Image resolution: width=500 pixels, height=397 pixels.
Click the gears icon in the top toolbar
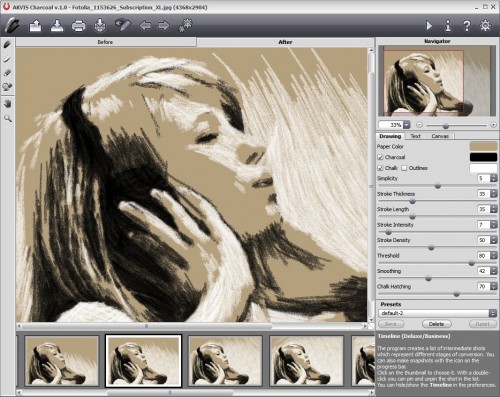[185, 25]
